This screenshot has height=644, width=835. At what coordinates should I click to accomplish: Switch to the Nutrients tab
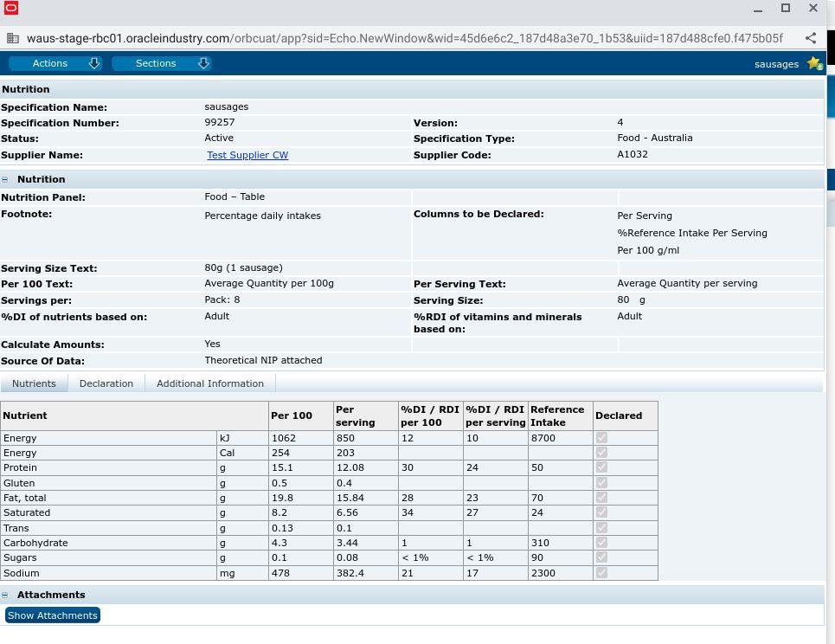click(34, 383)
